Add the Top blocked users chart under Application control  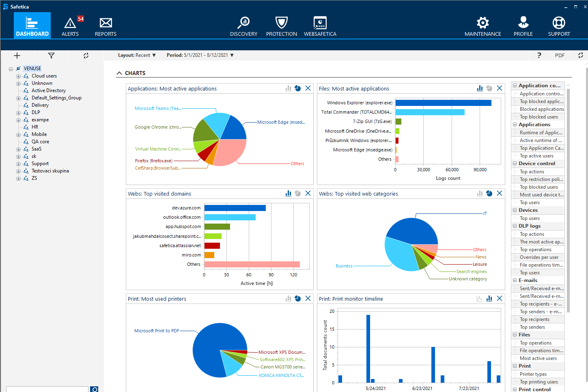click(538, 117)
